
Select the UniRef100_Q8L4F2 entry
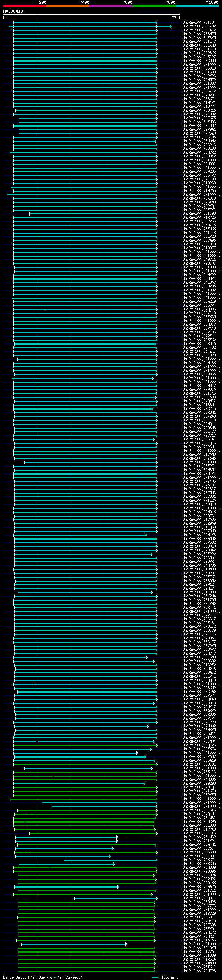(199, 30)
